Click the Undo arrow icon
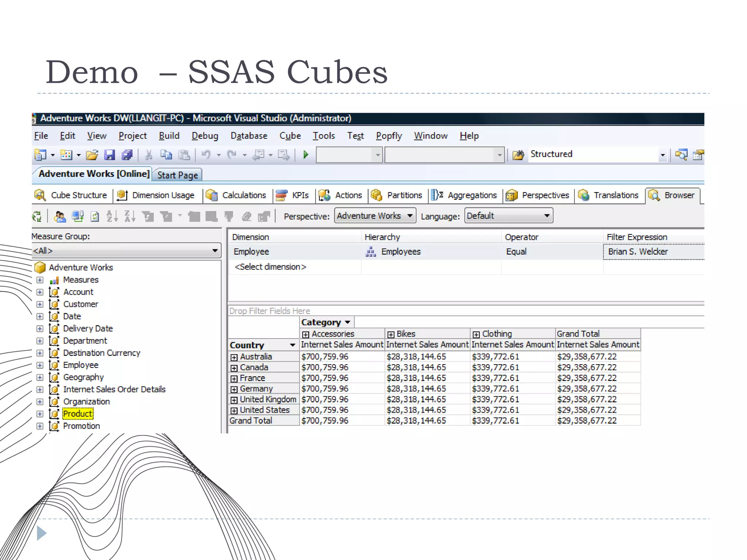 206,155
